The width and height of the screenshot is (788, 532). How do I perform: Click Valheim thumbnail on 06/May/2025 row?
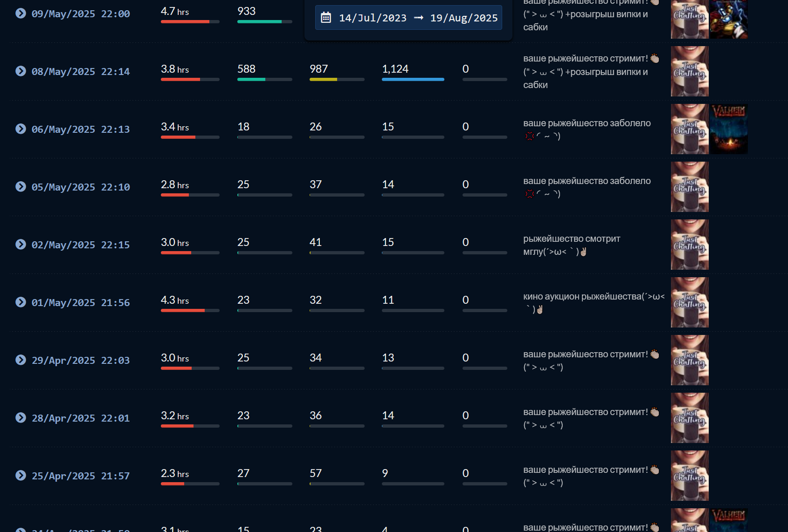tap(729, 129)
